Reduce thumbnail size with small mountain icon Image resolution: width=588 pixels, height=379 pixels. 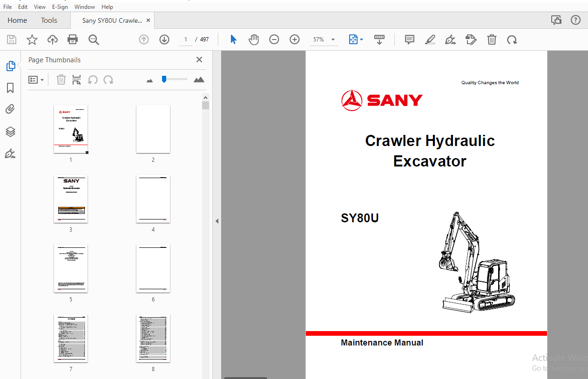click(149, 80)
